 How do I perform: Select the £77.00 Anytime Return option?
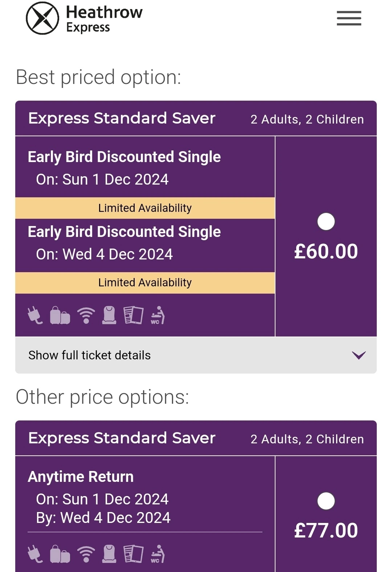[326, 501]
